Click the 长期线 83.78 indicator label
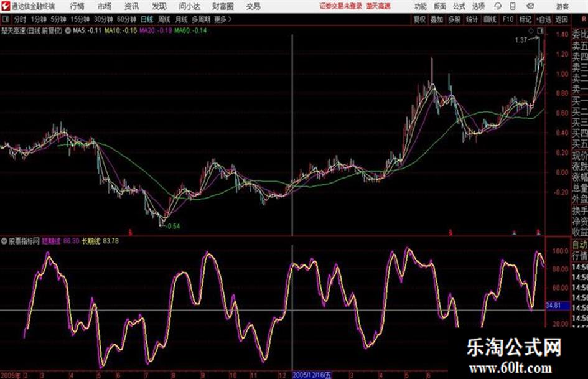This screenshot has height=379, width=588. (100, 241)
